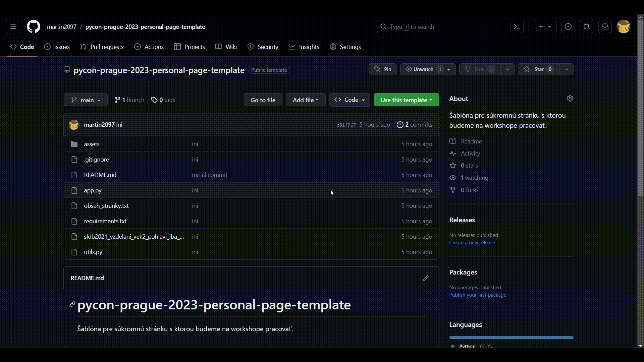Switch to the Insights tab

304,47
